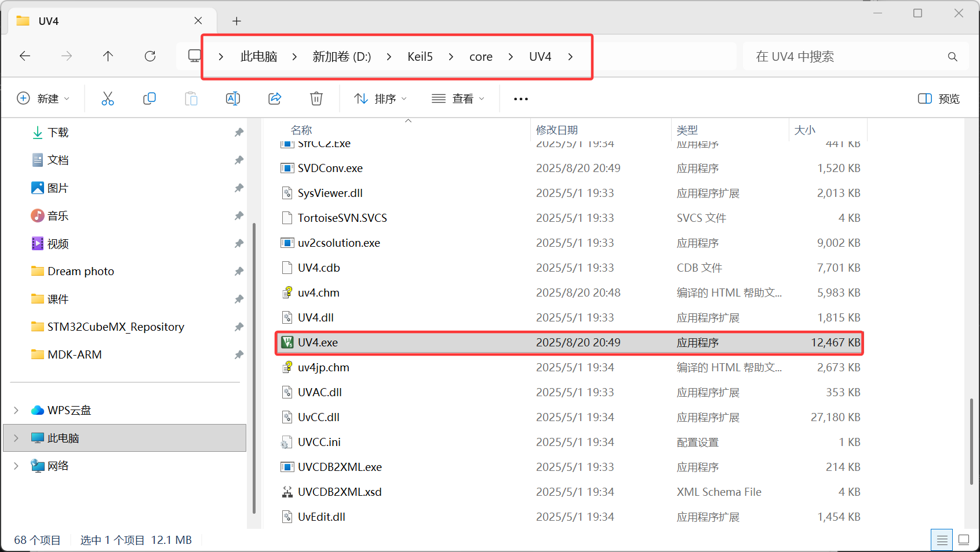Close the UV4 tab
980x552 pixels.
tap(198, 21)
